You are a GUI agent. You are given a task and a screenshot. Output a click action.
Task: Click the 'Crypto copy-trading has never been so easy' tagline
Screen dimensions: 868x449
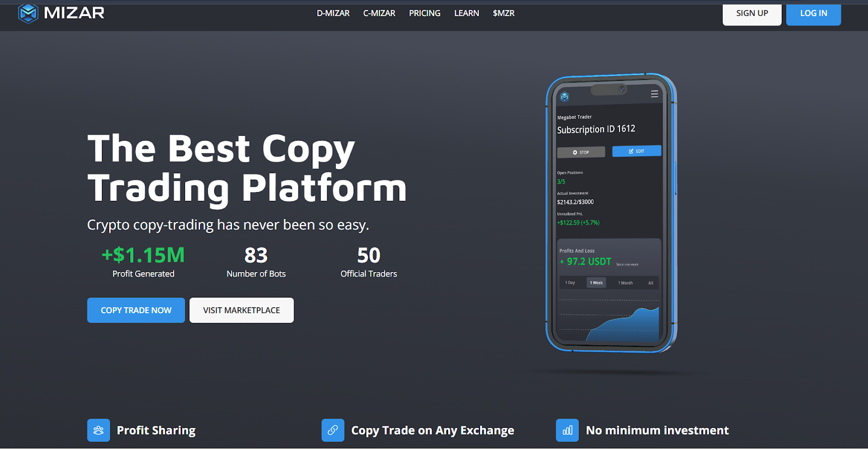[228, 225]
